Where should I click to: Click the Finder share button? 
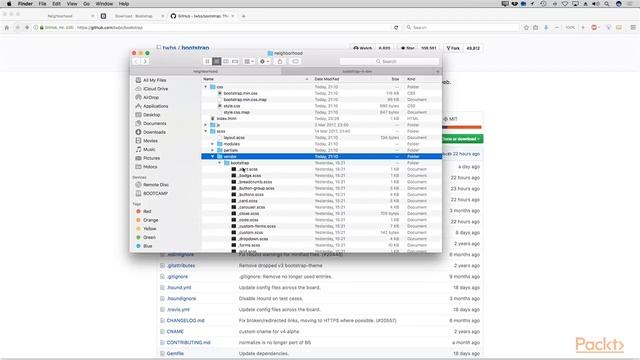tap(280, 62)
